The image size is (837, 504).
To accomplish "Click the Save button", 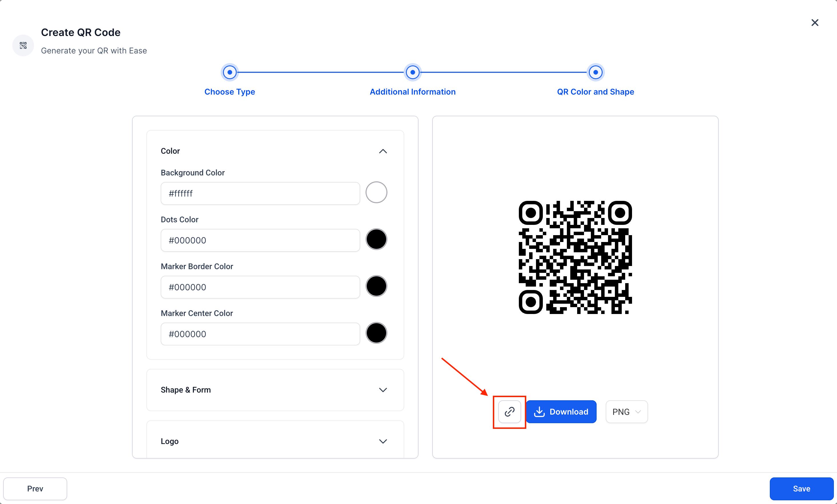I will (801, 488).
